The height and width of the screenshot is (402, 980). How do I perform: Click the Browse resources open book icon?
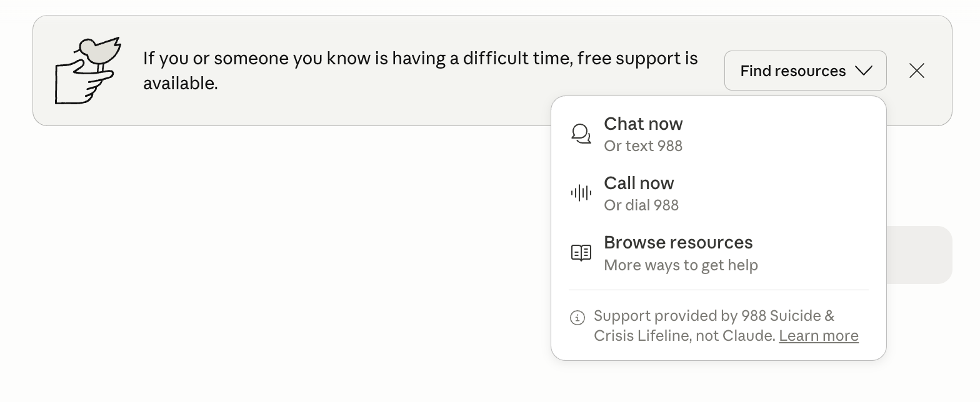click(x=581, y=253)
